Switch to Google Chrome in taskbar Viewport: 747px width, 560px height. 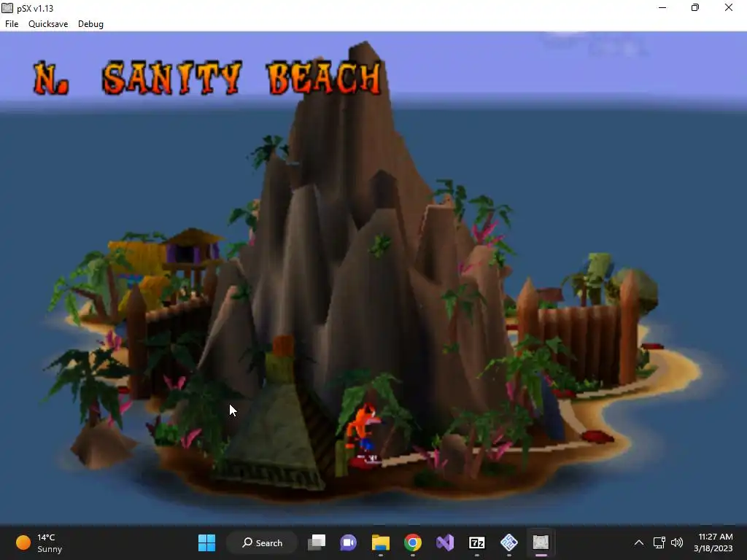pyautogui.click(x=413, y=542)
